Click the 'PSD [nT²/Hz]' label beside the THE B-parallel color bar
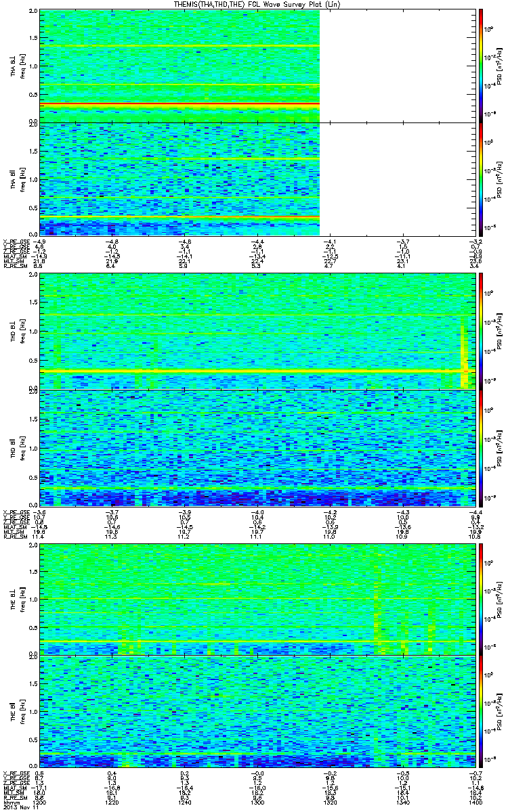Viewport: 508px width, 812px height. click(x=500, y=712)
